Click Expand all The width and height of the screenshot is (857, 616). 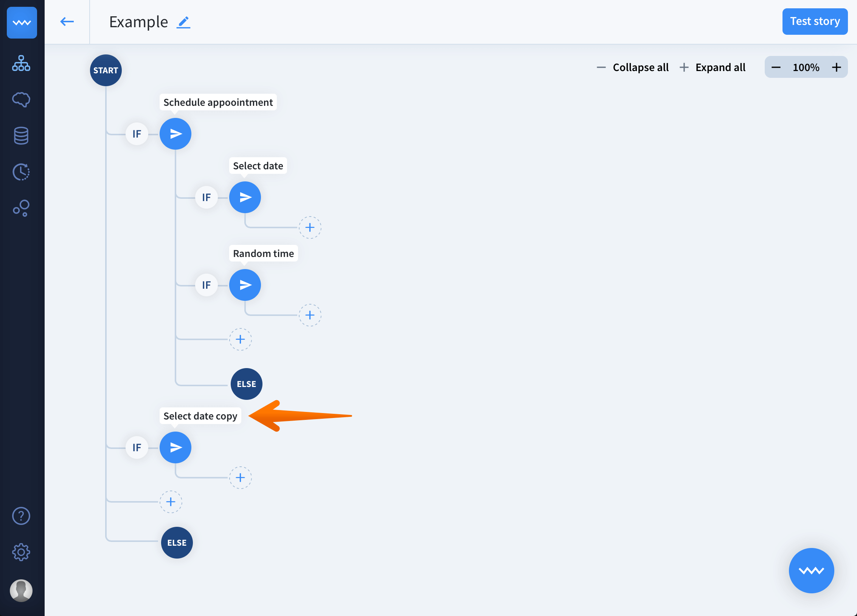(713, 68)
